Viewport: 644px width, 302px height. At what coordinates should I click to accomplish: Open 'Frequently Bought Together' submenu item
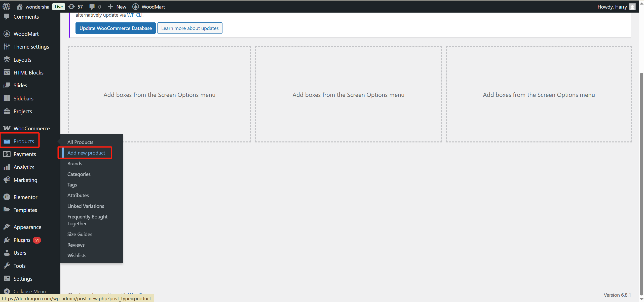pos(87,220)
